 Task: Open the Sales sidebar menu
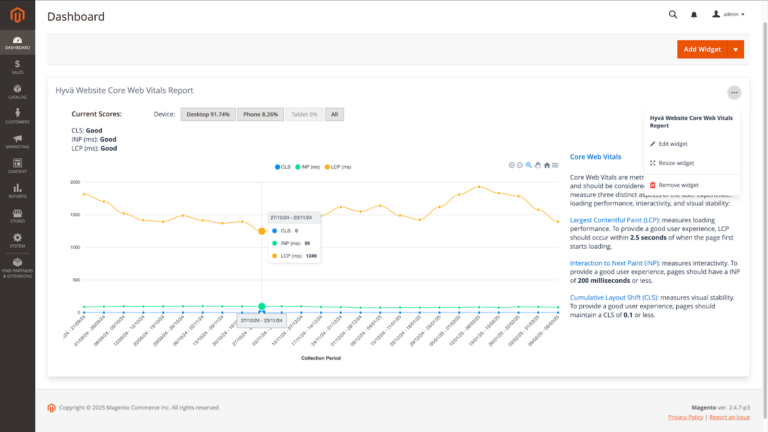(17, 67)
